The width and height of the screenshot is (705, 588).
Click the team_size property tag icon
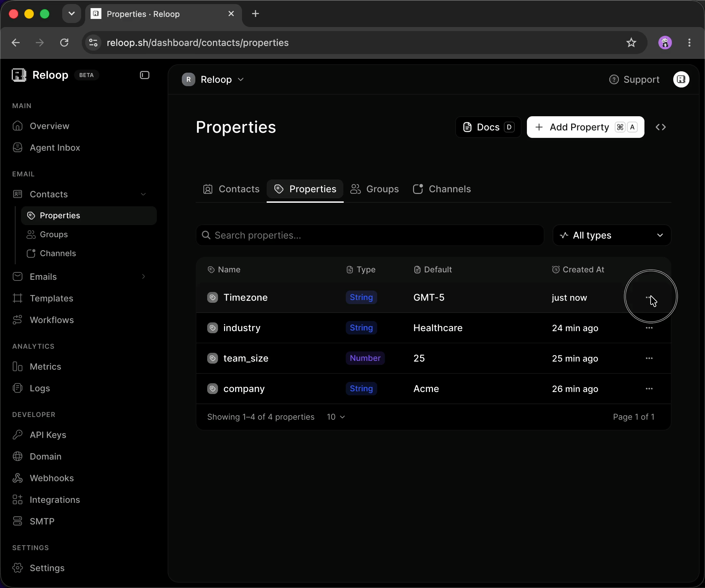(213, 358)
